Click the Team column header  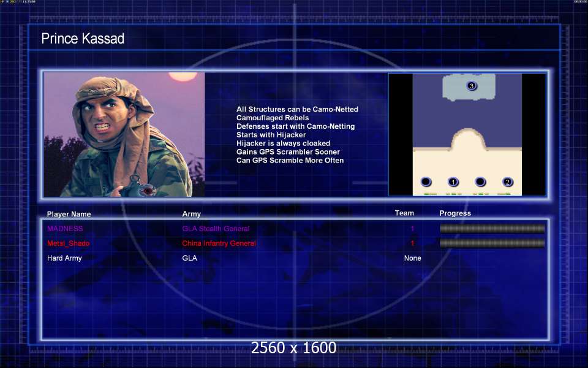[x=404, y=213]
